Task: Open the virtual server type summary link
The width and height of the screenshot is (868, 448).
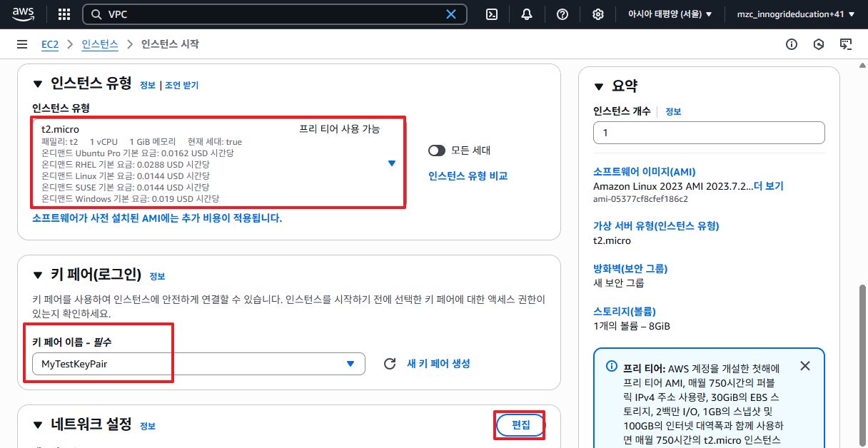Action: (x=656, y=225)
